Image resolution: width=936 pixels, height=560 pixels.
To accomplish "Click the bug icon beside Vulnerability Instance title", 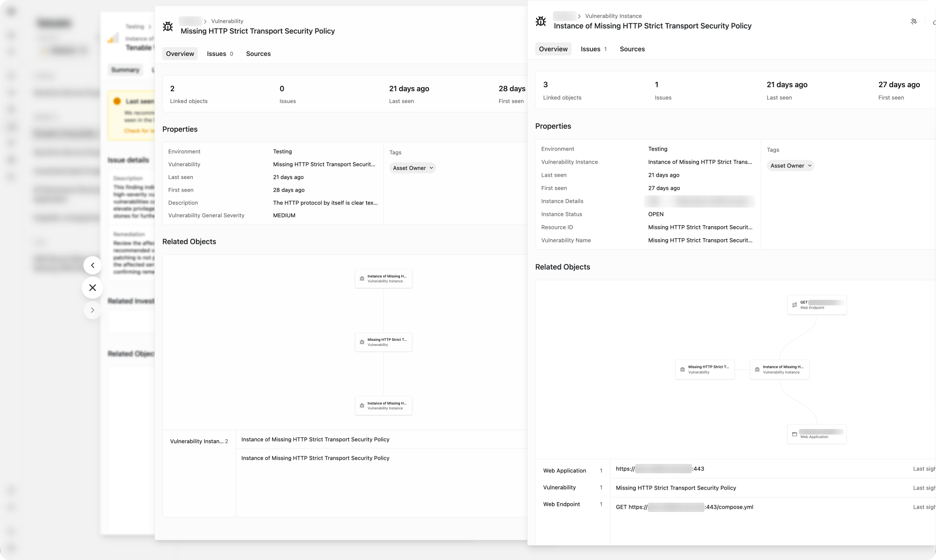I will click(541, 21).
